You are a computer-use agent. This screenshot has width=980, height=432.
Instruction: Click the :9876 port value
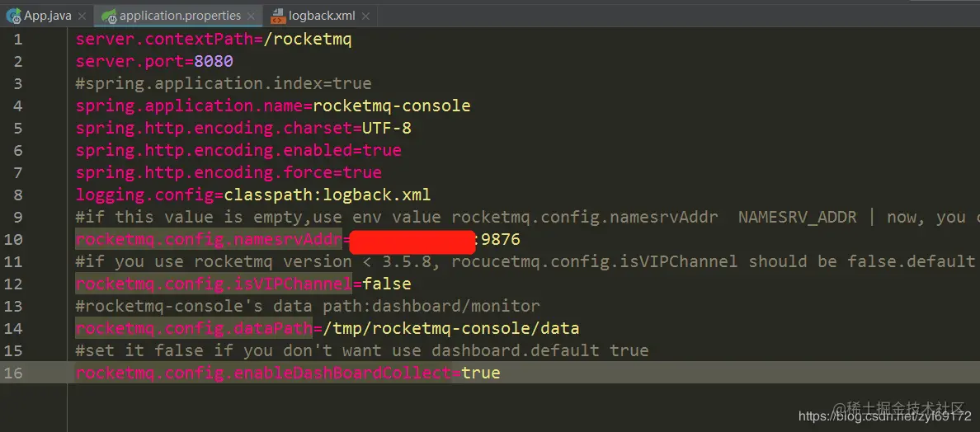point(499,240)
